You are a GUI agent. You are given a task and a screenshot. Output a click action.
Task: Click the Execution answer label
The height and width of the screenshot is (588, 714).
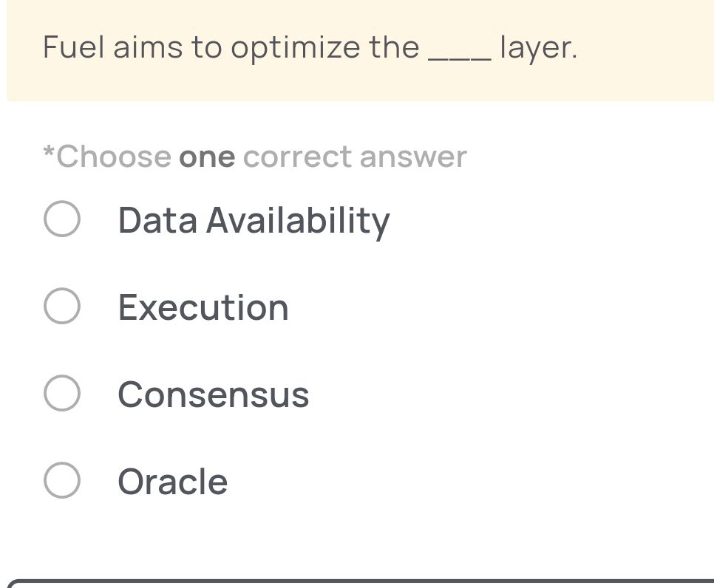point(202,307)
